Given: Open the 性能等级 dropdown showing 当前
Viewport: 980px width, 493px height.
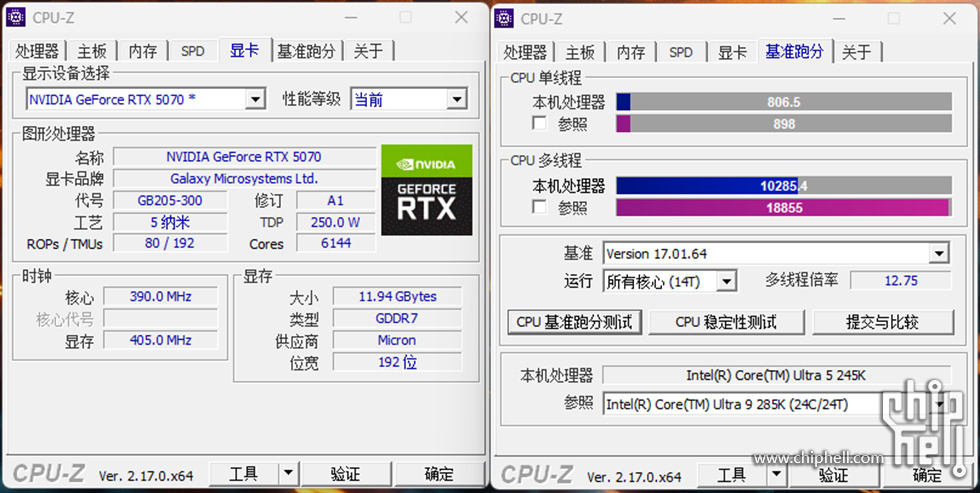Looking at the screenshot, I should click(457, 99).
